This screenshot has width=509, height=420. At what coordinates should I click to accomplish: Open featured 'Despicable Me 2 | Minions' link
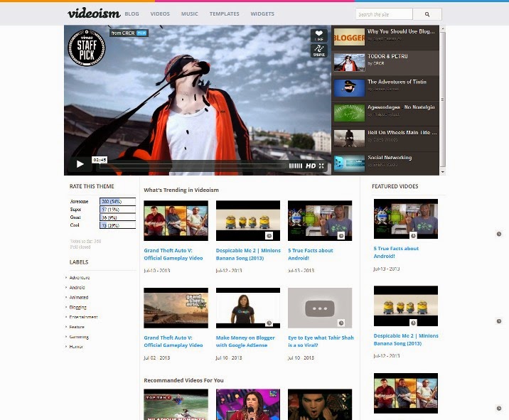[x=406, y=340]
